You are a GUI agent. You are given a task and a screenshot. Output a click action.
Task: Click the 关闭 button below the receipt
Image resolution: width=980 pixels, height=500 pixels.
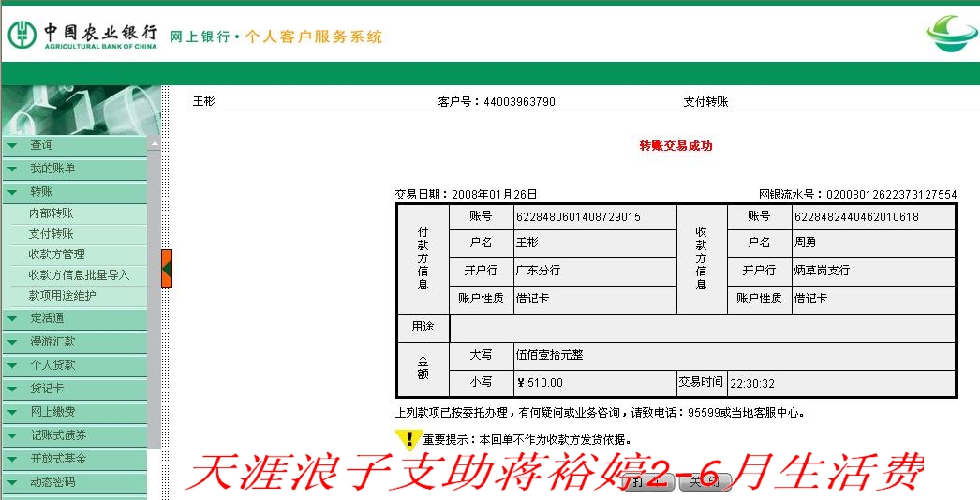[x=705, y=481]
